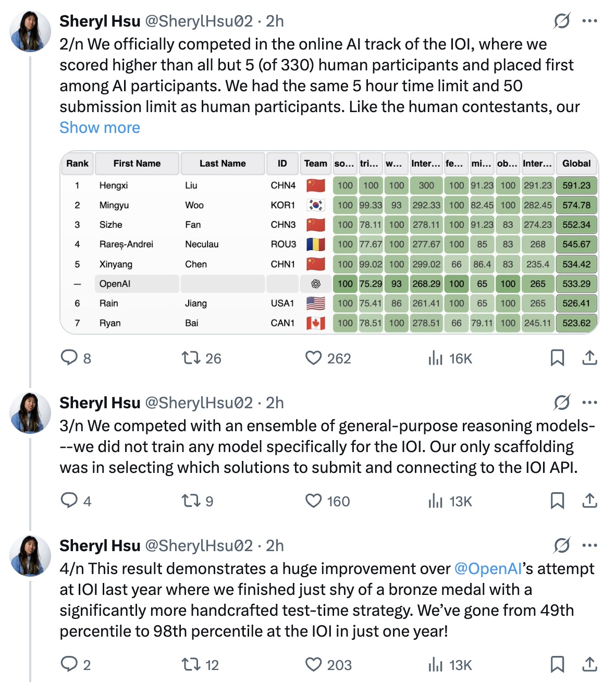
Task: Like the 2/n leaderboard tweet
Action: coord(313,358)
